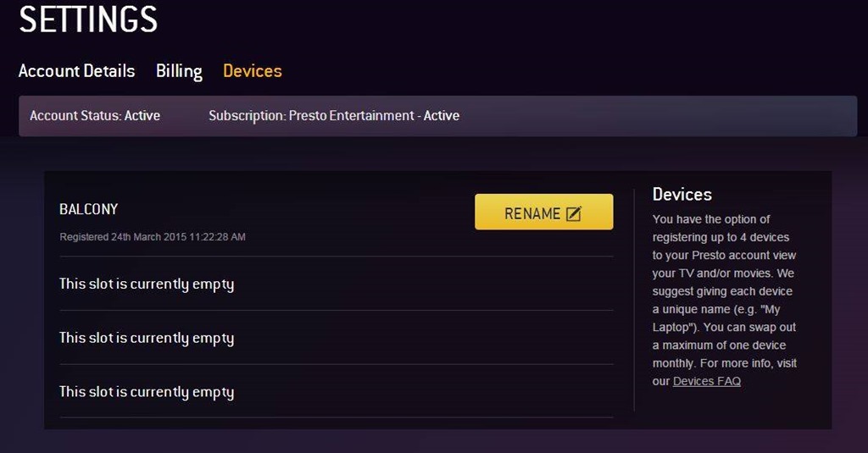Click the Subscription Presto Entertainment text
The height and width of the screenshot is (453, 868).
334,116
